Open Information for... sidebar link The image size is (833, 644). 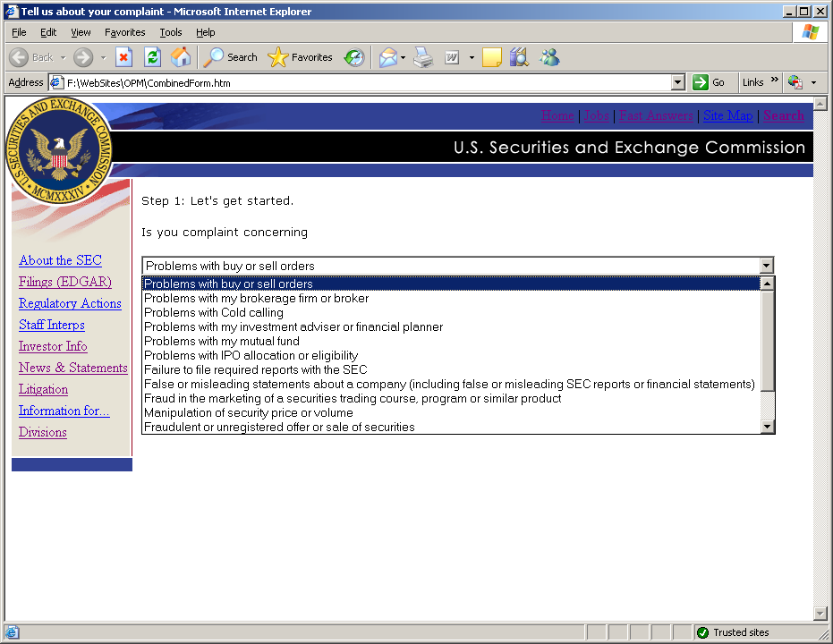(x=64, y=411)
